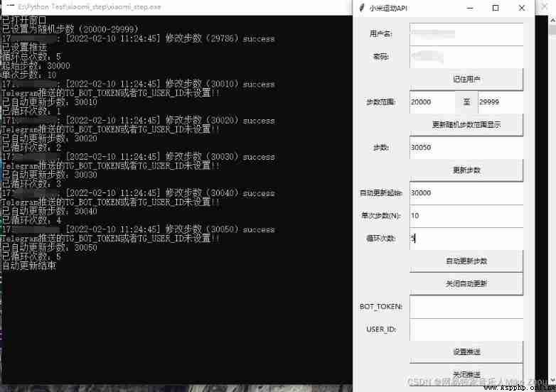This screenshot has height=392, width=556.
Task: Click the 单次步数(N) field showing 10
Action: [x=466, y=216]
